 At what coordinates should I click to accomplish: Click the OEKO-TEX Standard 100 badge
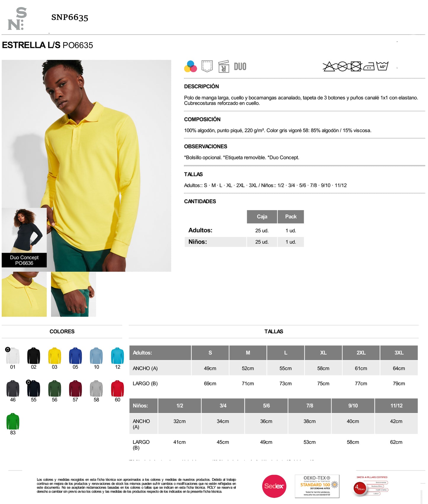point(317,486)
